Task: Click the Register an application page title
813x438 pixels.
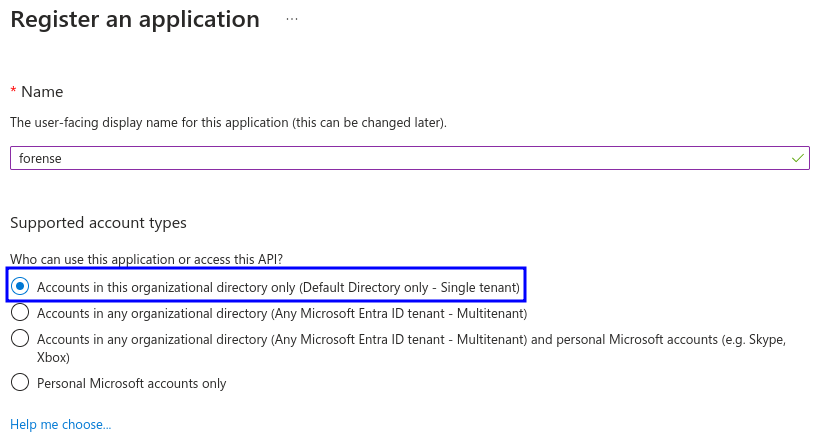Action: pos(135,20)
